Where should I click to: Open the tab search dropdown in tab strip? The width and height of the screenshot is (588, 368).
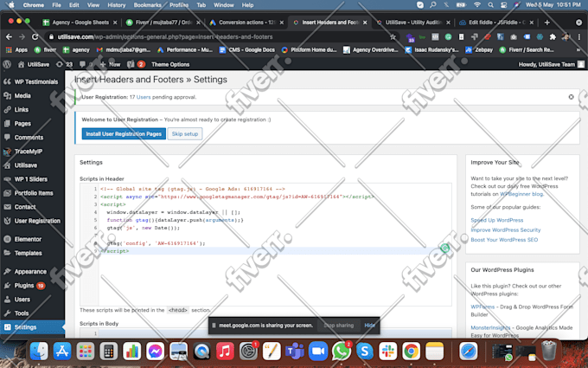578,23
